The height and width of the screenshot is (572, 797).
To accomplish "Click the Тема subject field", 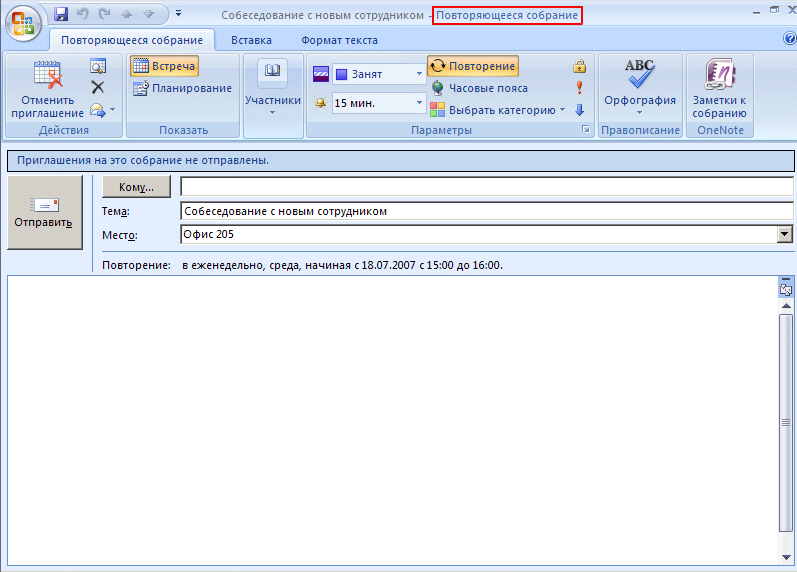I will (487, 211).
